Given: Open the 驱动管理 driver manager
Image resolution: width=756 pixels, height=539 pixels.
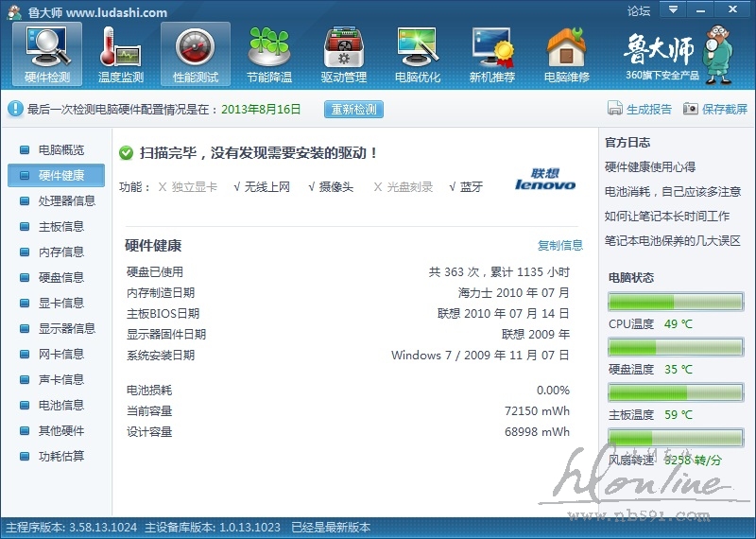Looking at the screenshot, I should point(343,54).
